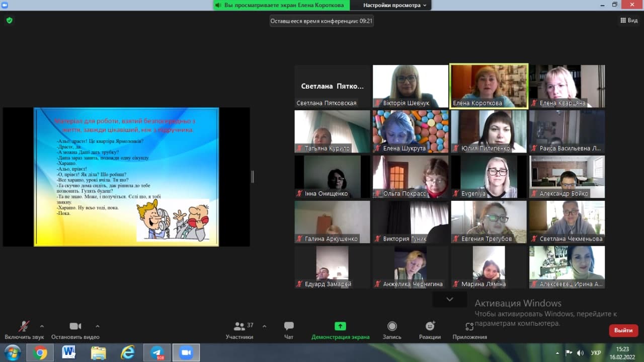Viewport: 644px width, 362px height.
Task: Open the Participants list icon
Action: tap(240, 326)
